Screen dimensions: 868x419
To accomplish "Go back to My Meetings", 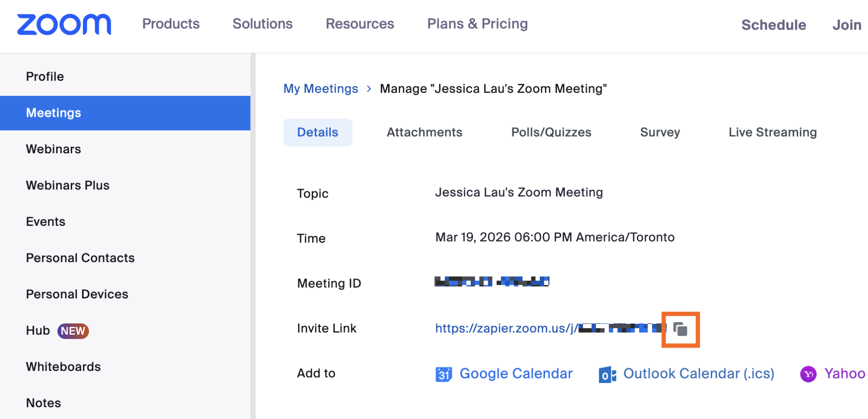I will tap(320, 89).
